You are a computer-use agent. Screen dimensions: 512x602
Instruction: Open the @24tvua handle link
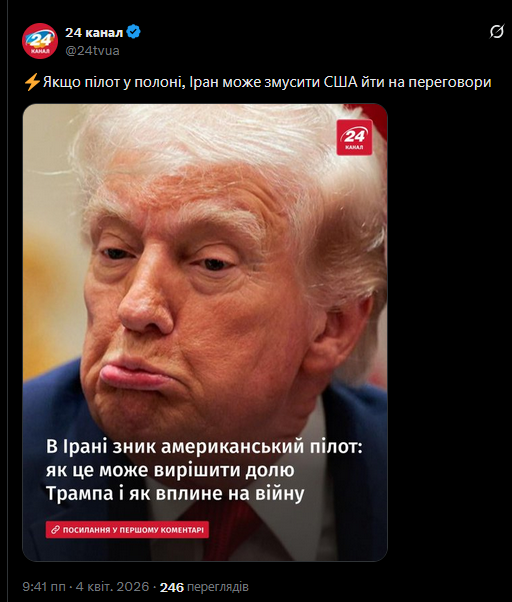(x=92, y=51)
